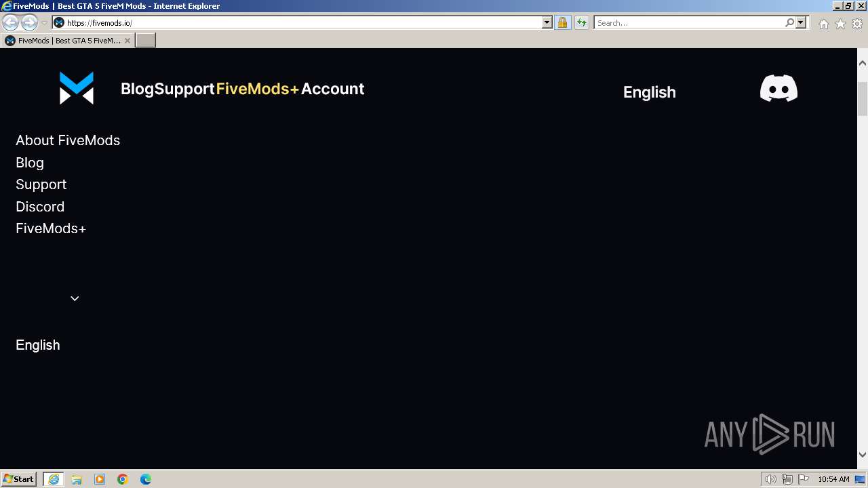Image resolution: width=868 pixels, height=488 pixels.
Task: Click the page scroll up arrow
Action: [863, 63]
